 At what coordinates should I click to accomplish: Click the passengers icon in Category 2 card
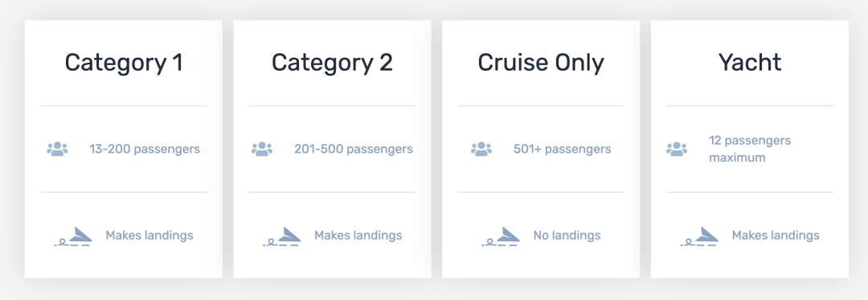point(262,149)
